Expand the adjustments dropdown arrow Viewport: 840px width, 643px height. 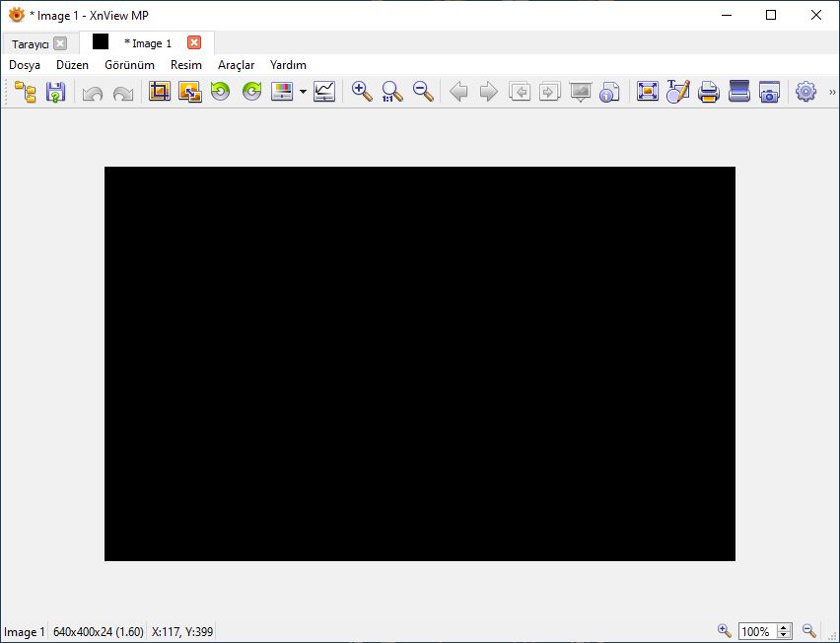click(x=303, y=92)
